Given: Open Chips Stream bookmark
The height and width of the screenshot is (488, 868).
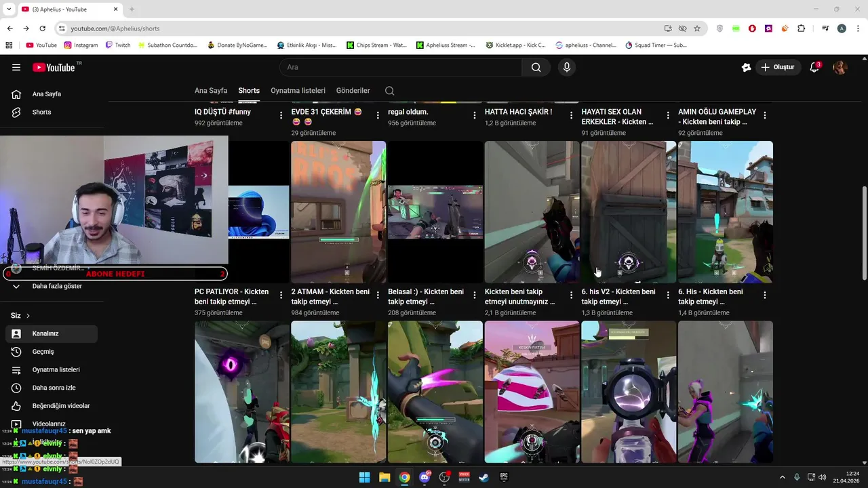Looking at the screenshot, I should (x=376, y=45).
